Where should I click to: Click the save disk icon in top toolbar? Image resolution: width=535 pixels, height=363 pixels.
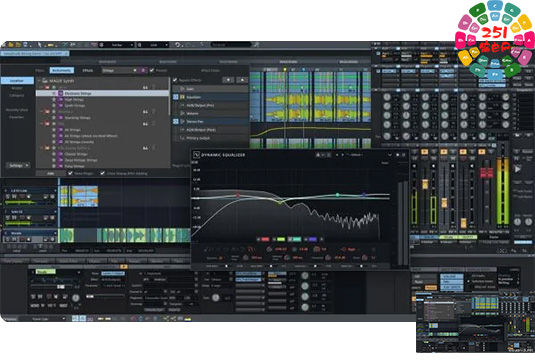click(x=25, y=45)
